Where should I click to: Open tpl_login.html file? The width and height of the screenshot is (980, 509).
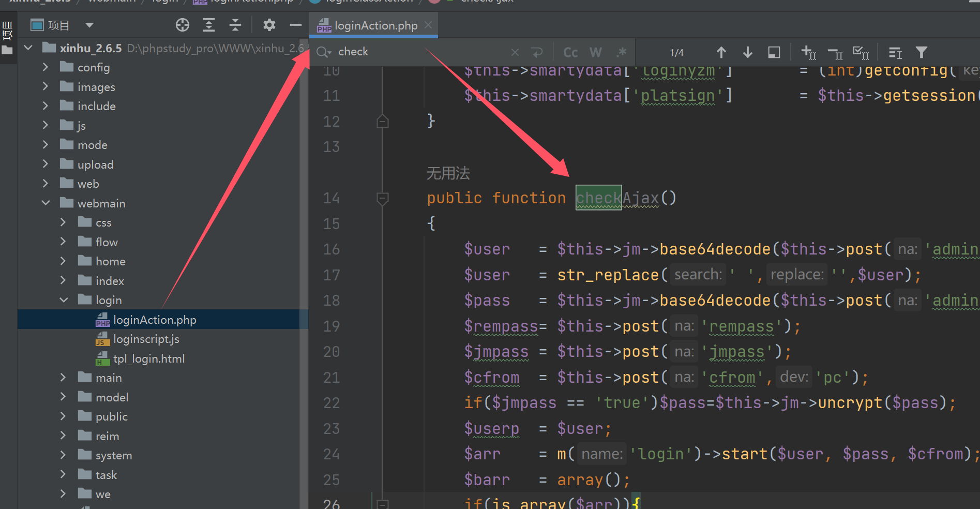click(x=149, y=358)
